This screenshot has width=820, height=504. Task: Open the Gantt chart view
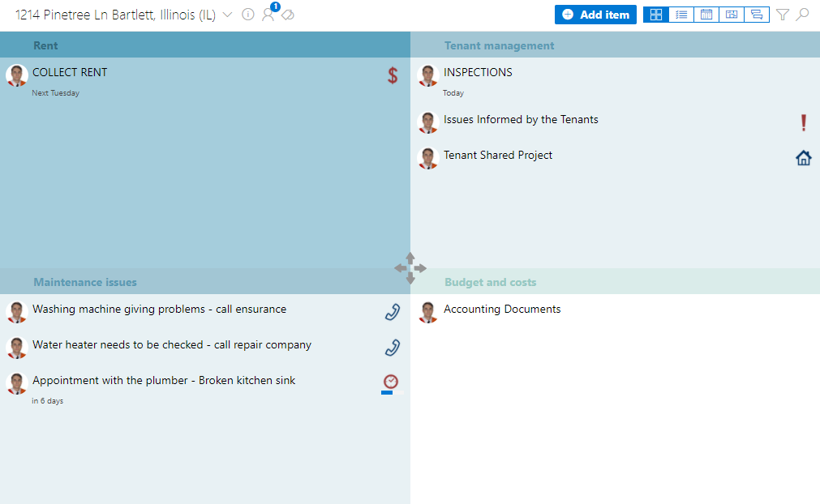[x=757, y=15]
